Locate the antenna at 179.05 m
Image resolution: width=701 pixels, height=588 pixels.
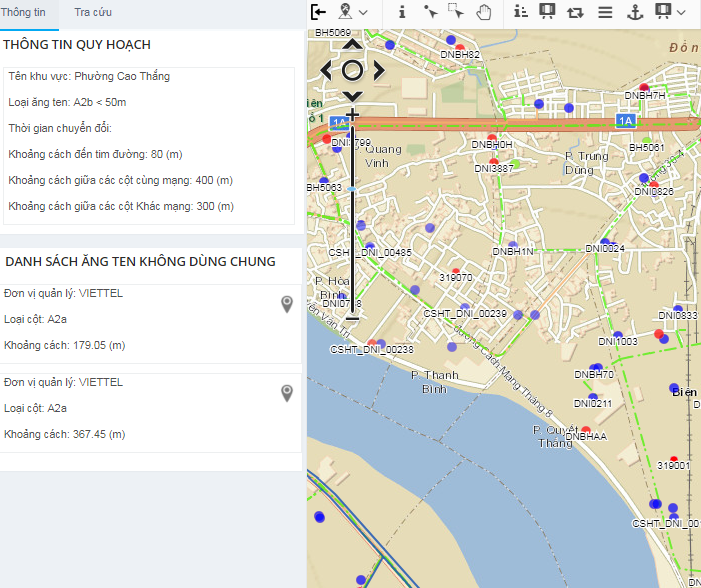pos(287,304)
